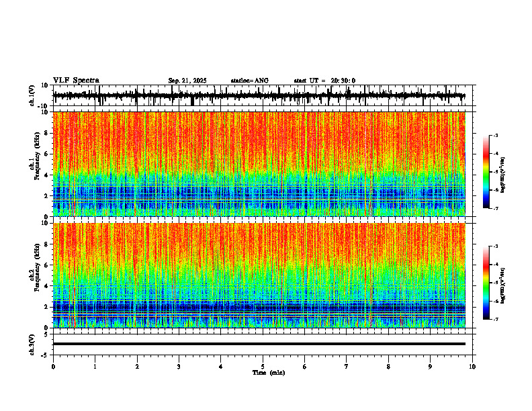Select the date text "Sep. 21, 2025"

pyautogui.click(x=187, y=81)
